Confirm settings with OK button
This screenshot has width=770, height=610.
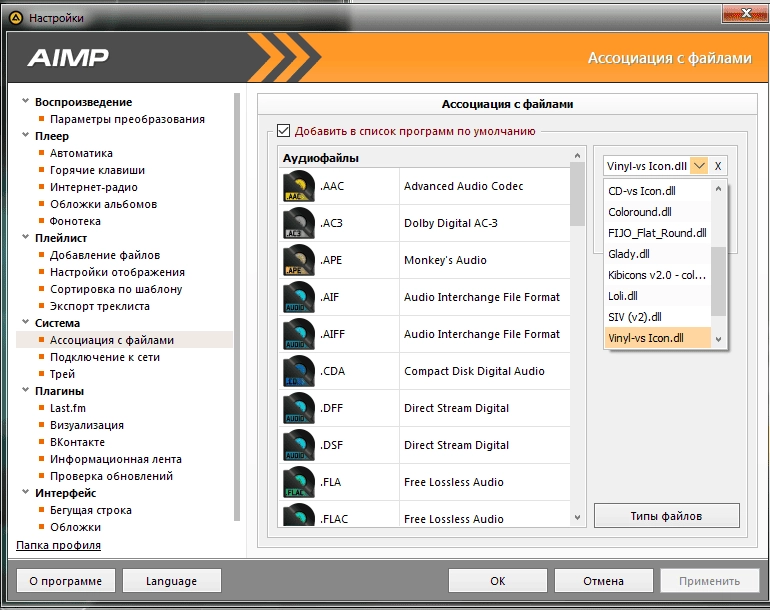(497, 581)
